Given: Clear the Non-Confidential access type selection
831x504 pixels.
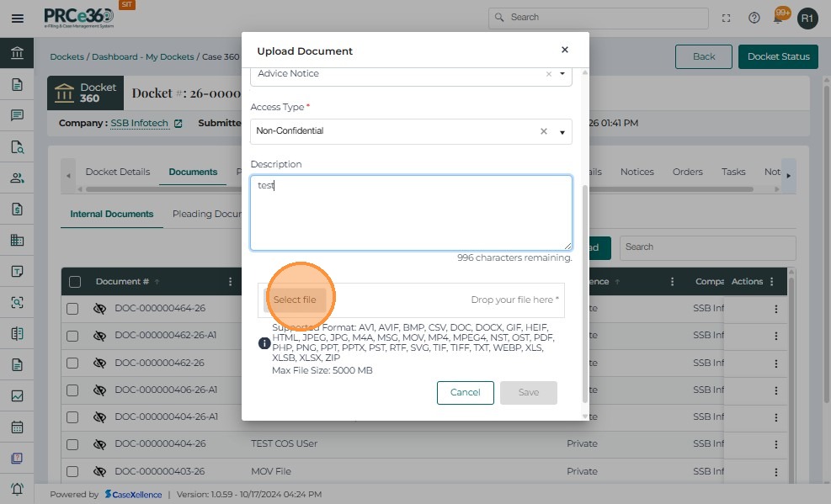Looking at the screenshot, I should (544, 131).
